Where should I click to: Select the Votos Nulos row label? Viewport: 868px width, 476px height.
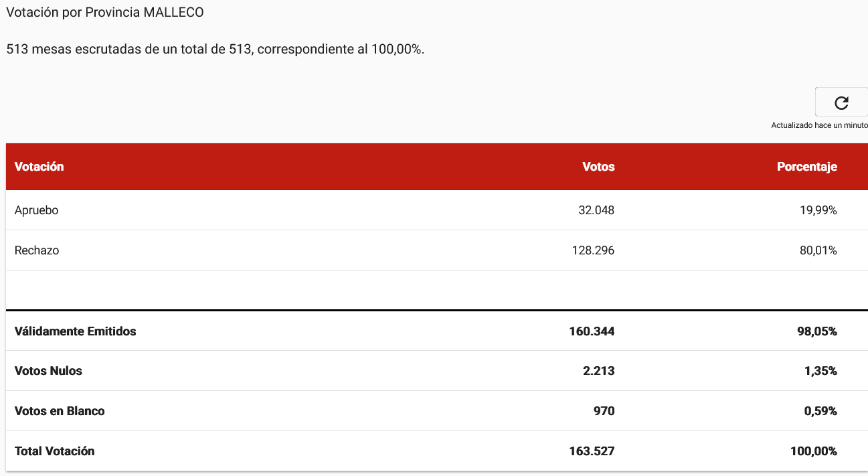(x=49, y=371)
